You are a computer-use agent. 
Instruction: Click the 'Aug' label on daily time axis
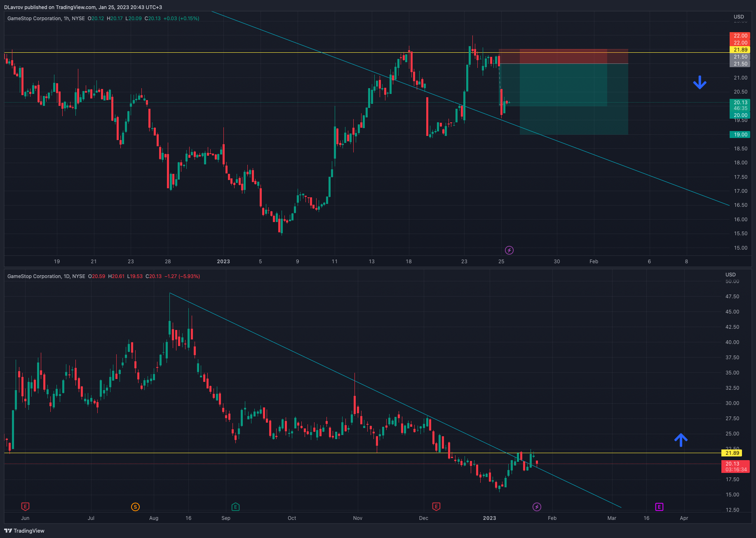tap(154, 518)
